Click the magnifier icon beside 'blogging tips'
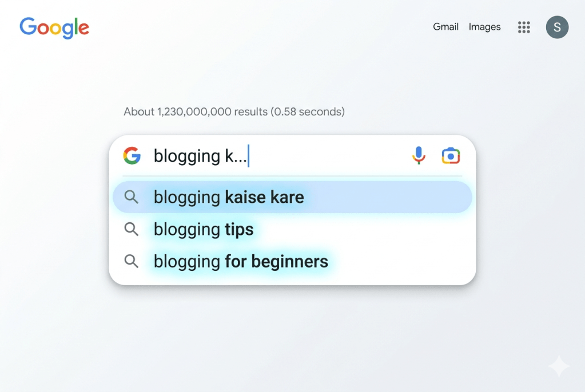 click(x=131, y=229)
